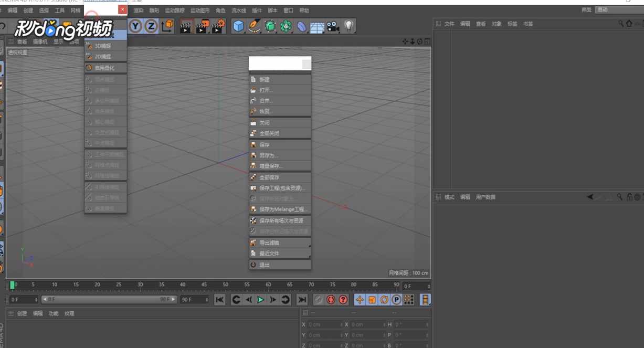Step to previous frame
This screenshot has height=348, width=644.
(x=249, y=299)
